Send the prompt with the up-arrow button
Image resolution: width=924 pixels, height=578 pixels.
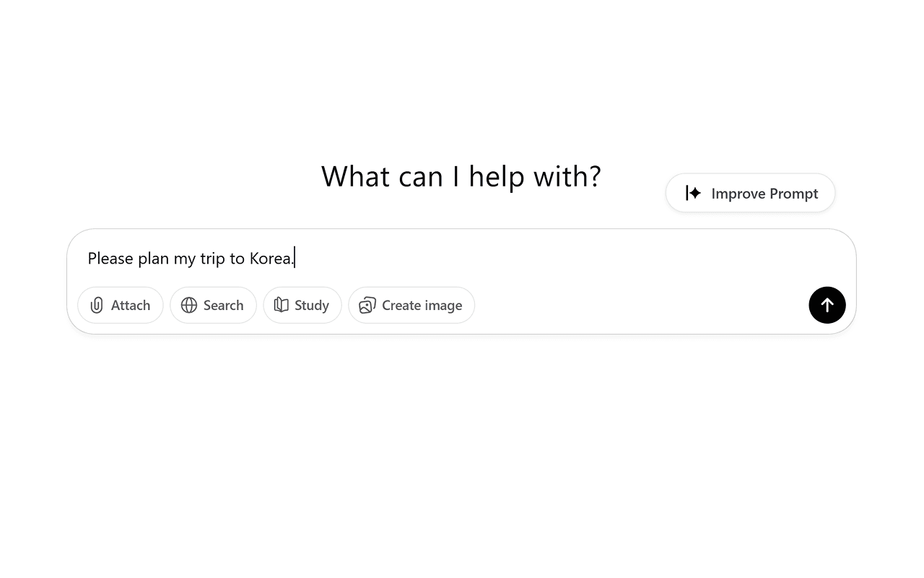point(827,305)
